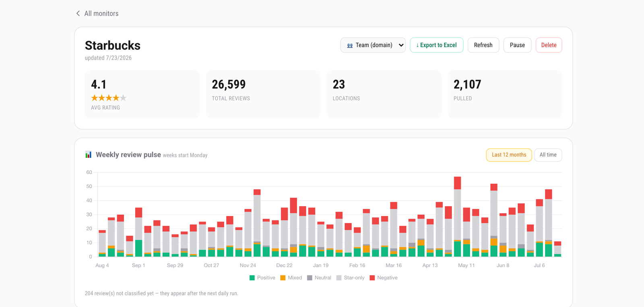Click the All monitors link text

(101, 13)
